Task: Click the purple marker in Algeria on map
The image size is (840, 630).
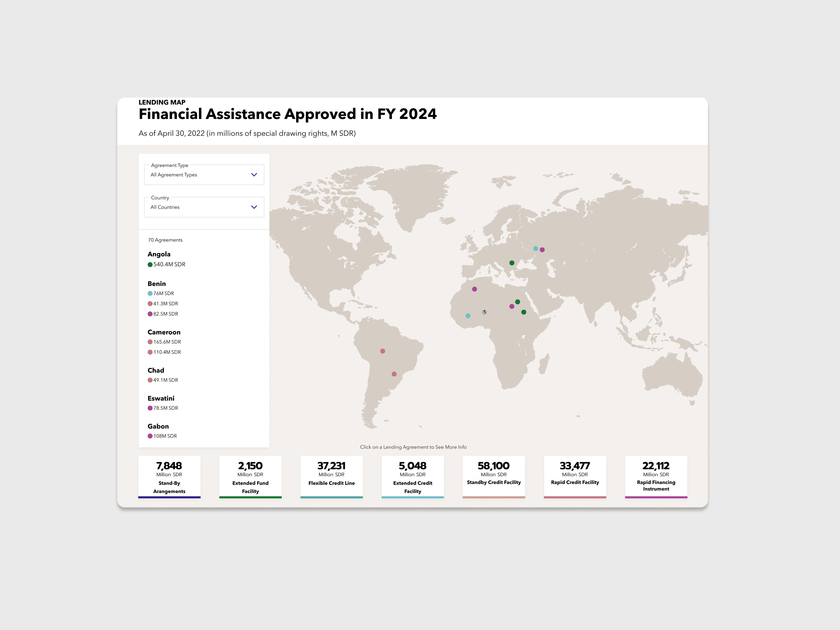Action: (x=474, y=289)
